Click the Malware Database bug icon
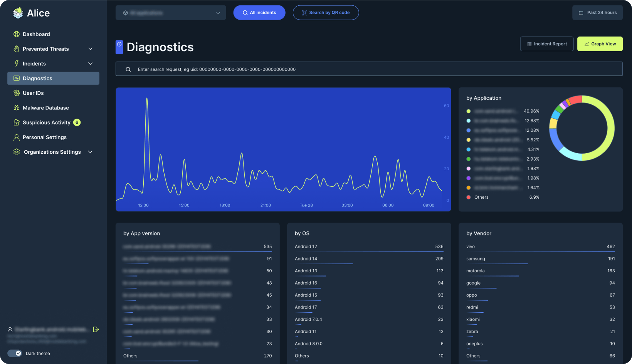The image size is (632, 364). 17,108
